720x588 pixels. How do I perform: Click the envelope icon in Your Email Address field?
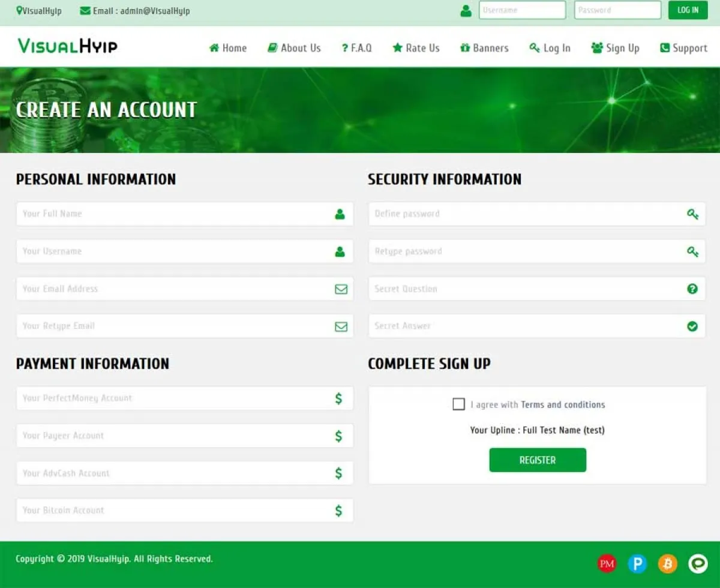click(x=341, y=289)
